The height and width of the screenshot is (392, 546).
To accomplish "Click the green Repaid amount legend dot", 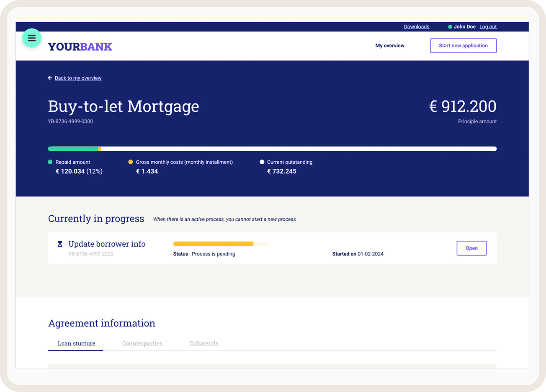I will pos(50,162).
